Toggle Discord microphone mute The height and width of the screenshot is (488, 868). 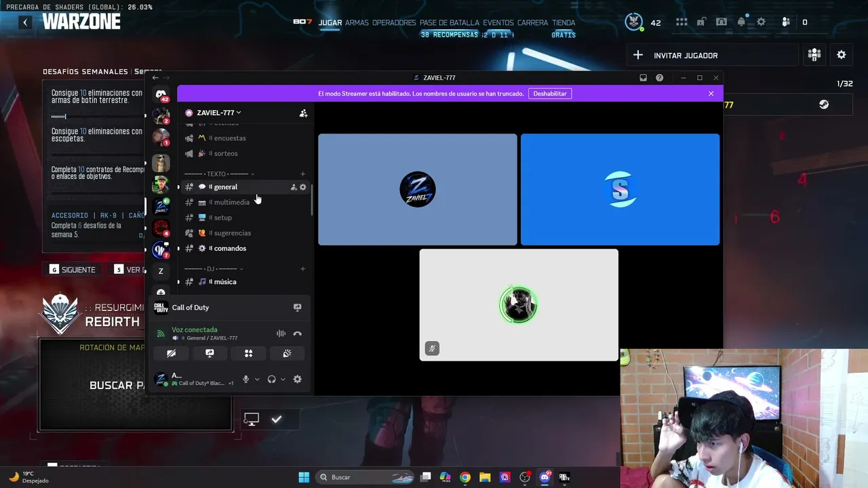246,380
